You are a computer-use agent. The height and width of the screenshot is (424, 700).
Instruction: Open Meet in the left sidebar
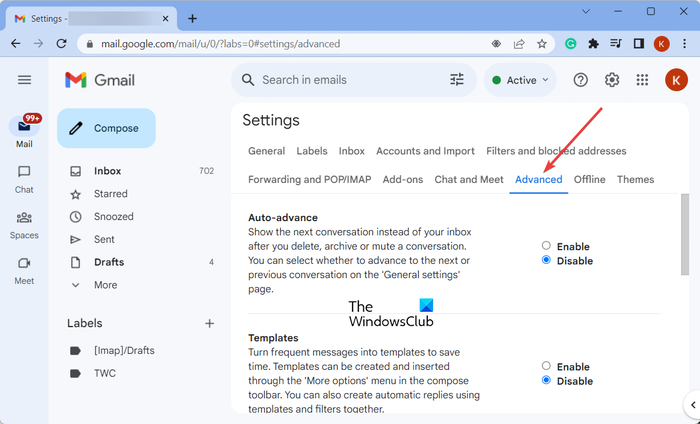click(x=24, y=269)
